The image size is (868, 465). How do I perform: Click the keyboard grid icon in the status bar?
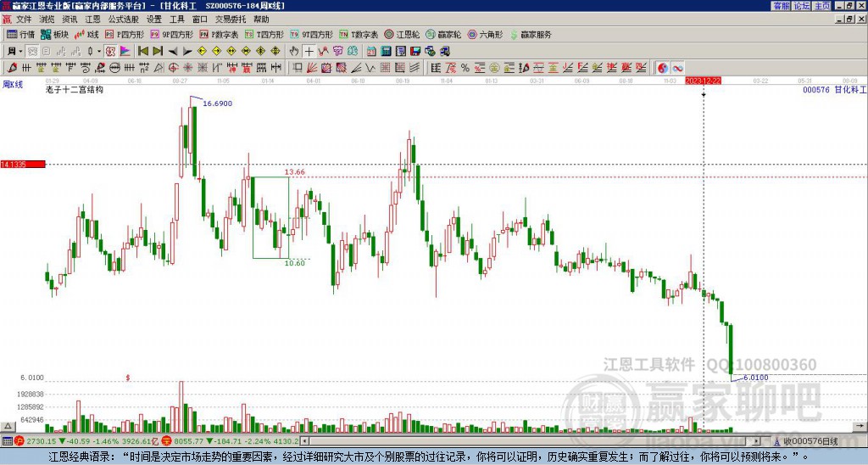[x=7, y=441]
